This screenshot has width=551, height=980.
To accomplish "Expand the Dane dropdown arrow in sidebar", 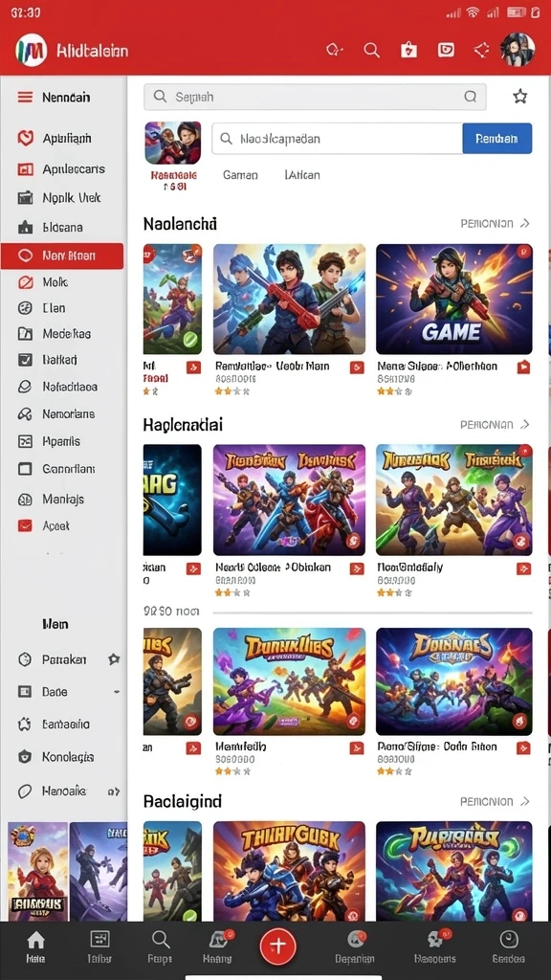I will pyautogui.click(x=116, y=692).
